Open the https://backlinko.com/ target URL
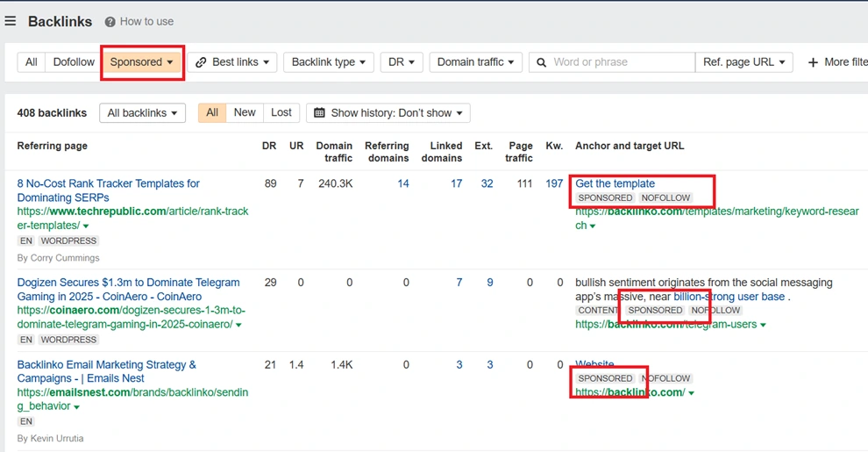Viewport: 868px width, 452px height. 630,392
